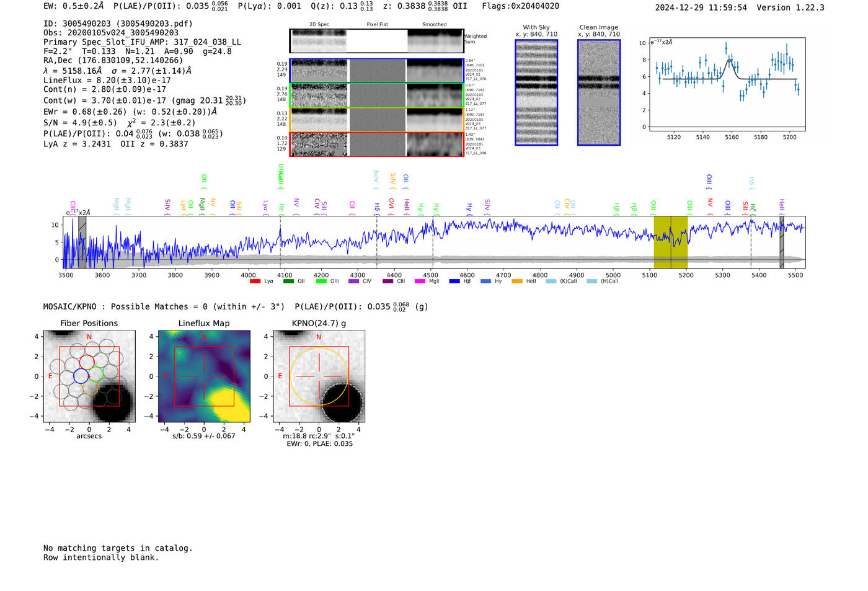Click the emission line Gaussian fit plot
The height and width of the screenshot is (591, 868).
[727, 85]
